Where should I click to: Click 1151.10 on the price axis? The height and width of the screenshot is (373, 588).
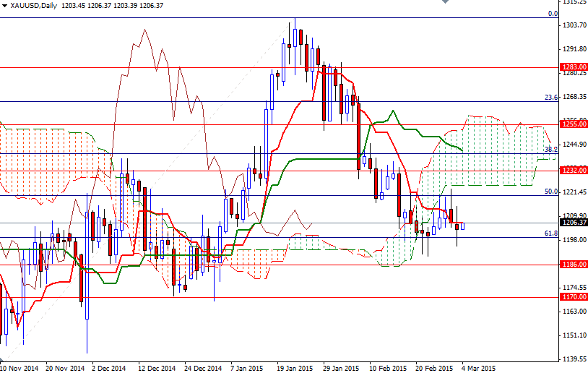[x=574, y=335]
